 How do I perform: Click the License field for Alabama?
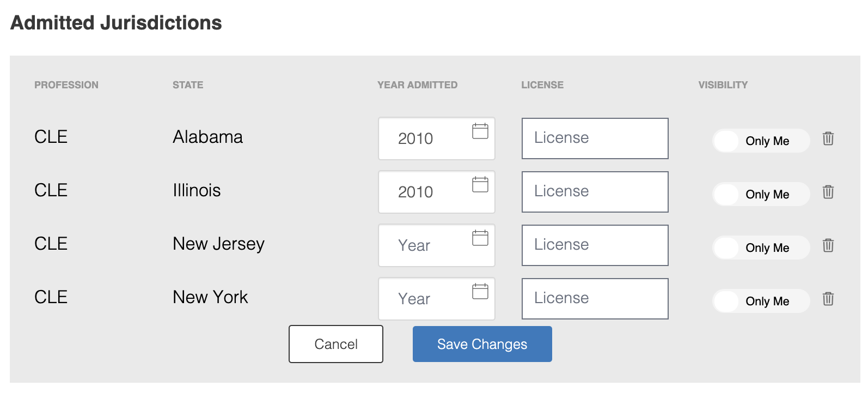pyautogui.click(x=595, y=138)
